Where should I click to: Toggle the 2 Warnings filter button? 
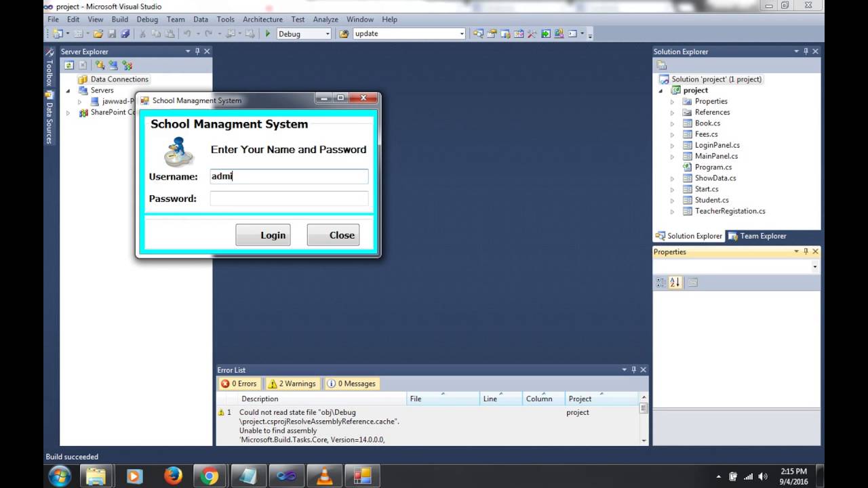point(292,384)
